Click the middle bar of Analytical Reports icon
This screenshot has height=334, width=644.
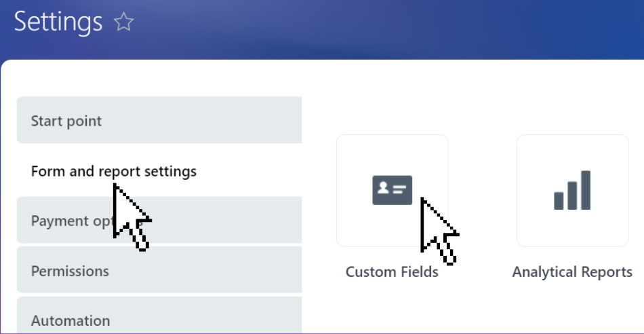[x=572, y=196]
